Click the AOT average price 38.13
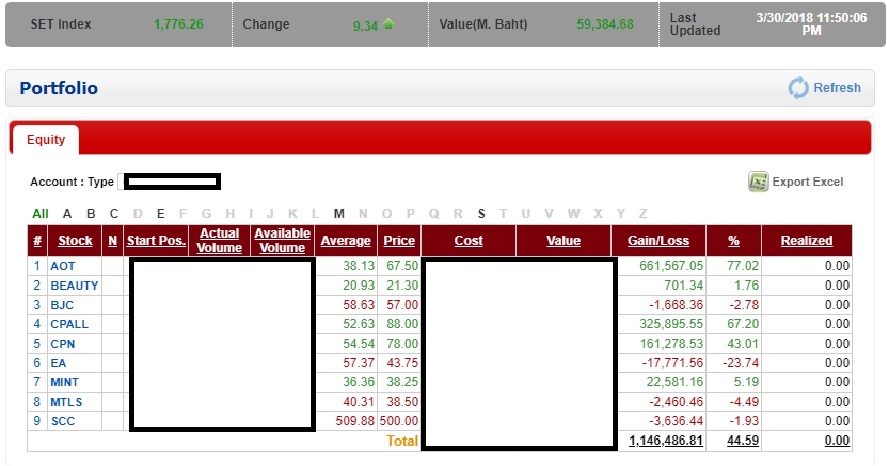The image size is (887, 466). [359, 266]
